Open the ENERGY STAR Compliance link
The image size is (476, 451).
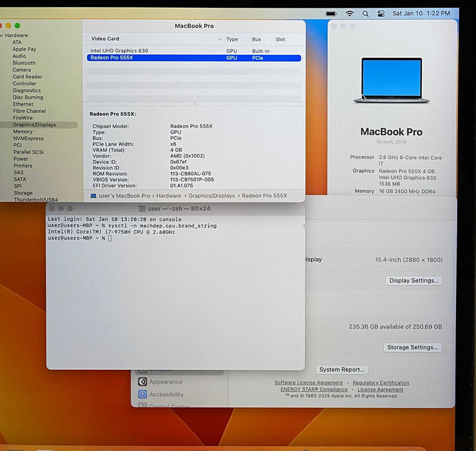point(314,389)
